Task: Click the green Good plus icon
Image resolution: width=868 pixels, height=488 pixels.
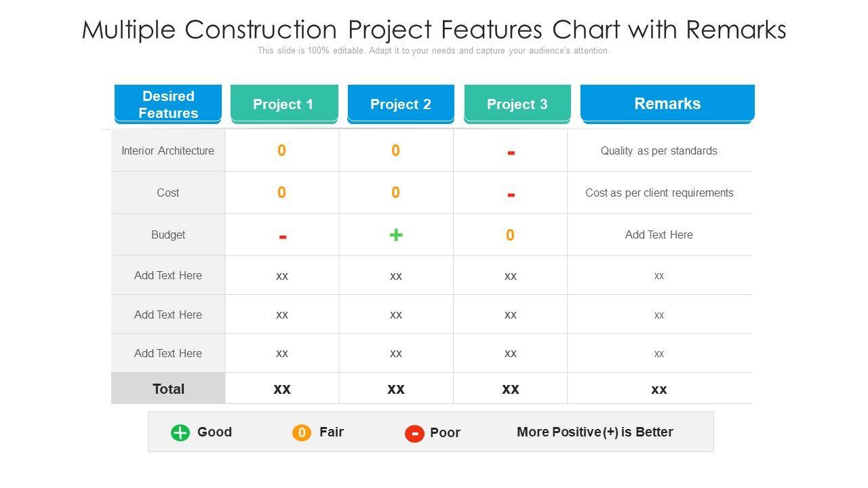Action: coord(180,432)
